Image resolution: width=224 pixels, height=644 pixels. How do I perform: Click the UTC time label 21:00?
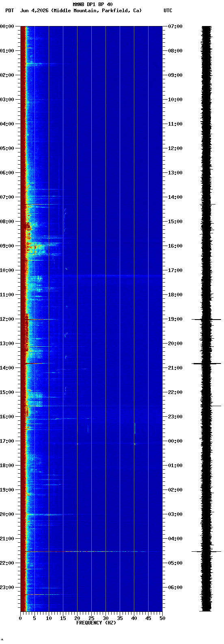(x=175, y=368)
